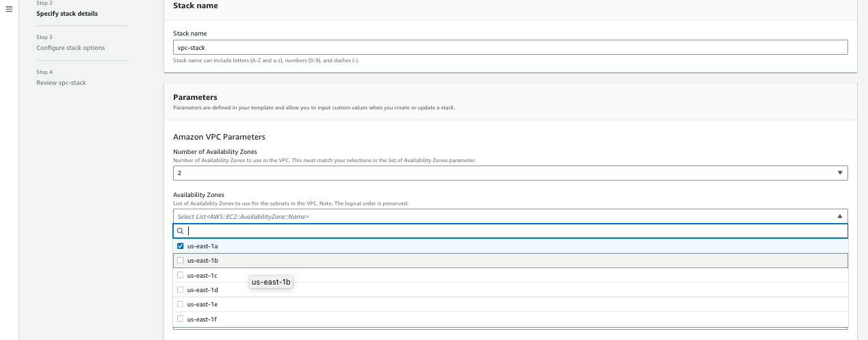Click the Parameters section heading
Screen dimensions: 868x340
click(195, 97)
